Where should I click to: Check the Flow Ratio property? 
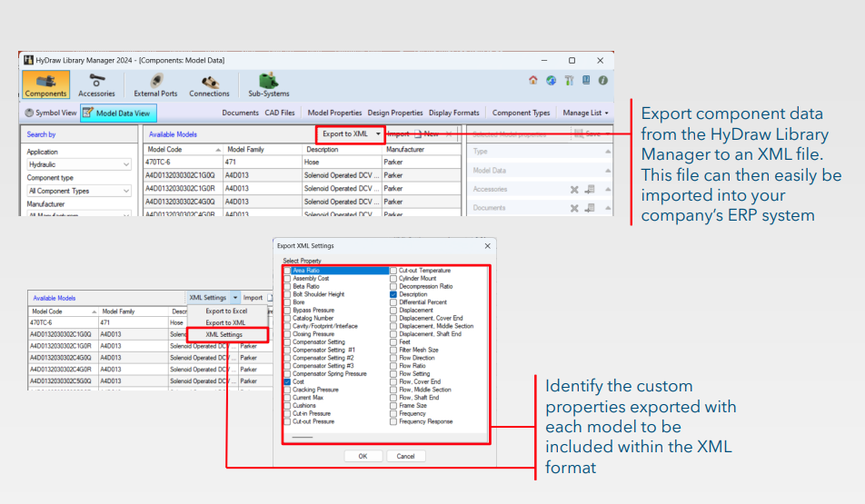coord(393,366)
